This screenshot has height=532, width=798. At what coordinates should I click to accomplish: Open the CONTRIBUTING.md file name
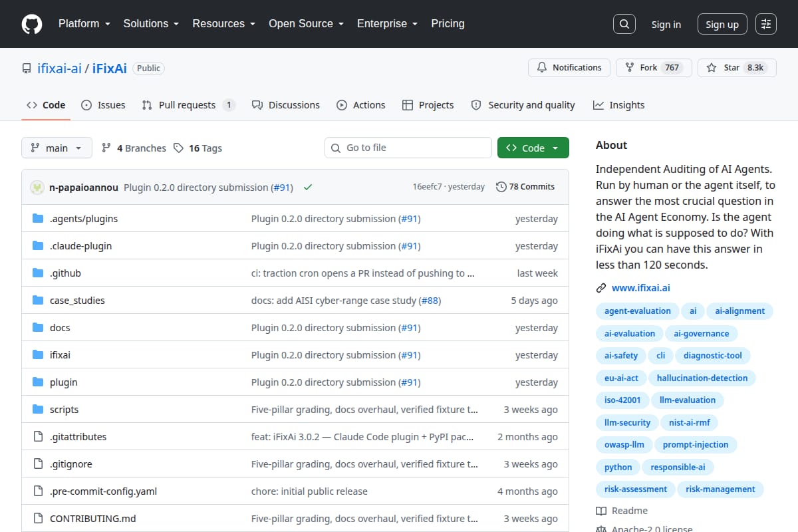coord(93,519)
